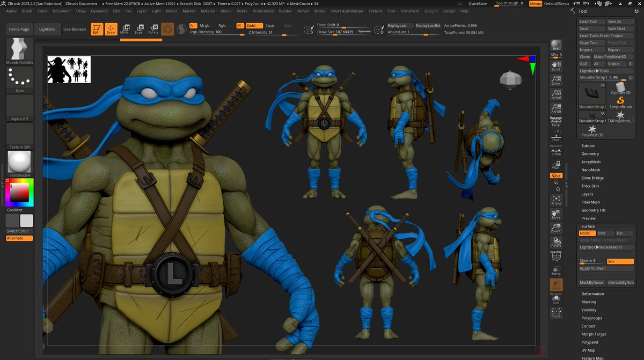Click the Move icon in right shelf
This screenshot has height=360, width=644.
coord(556,214)
